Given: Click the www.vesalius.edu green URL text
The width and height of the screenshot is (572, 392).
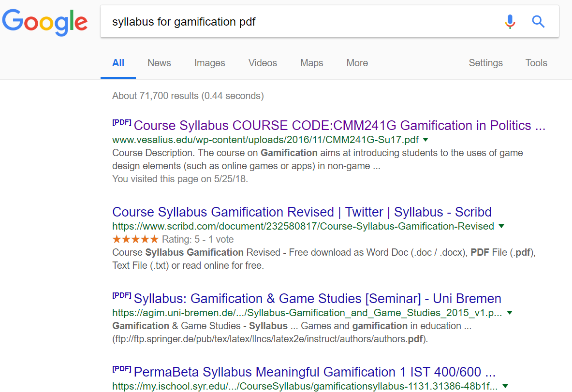Looking at the screenshot, I should tap(265, 140).
